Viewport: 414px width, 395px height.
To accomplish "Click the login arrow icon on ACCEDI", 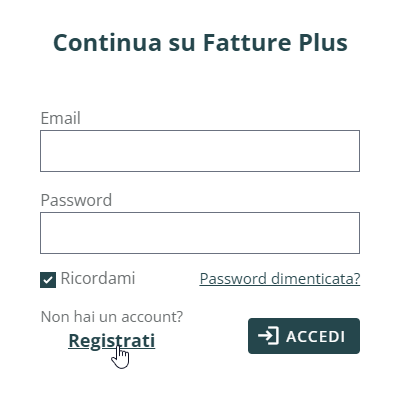I will click(268, 336).
